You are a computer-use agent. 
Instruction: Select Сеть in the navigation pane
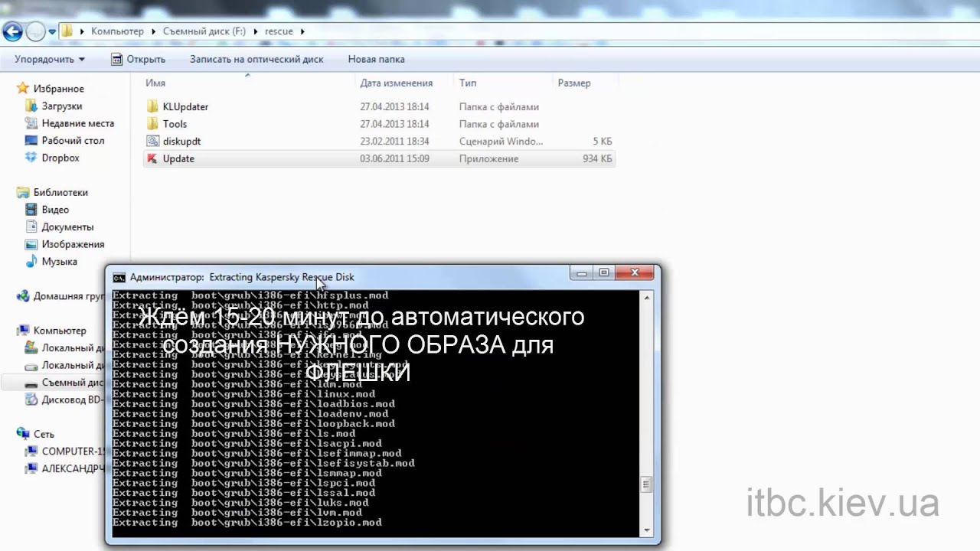point(44,434)
